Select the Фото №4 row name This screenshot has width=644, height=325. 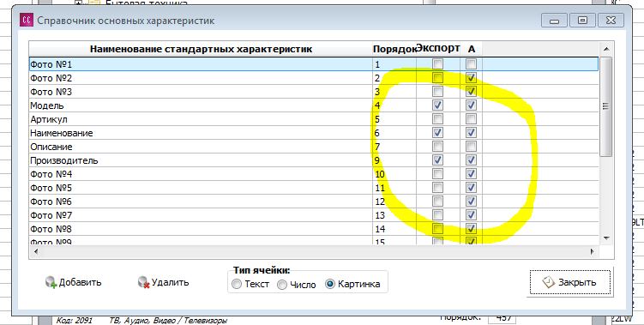click(x=51, y=174)
